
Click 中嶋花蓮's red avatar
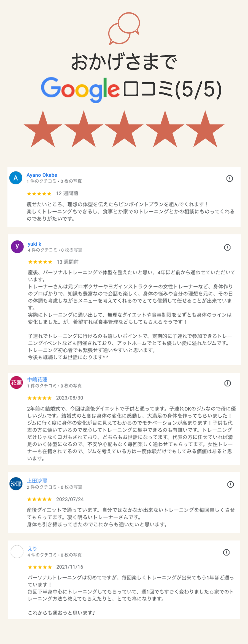coord(16,383)
